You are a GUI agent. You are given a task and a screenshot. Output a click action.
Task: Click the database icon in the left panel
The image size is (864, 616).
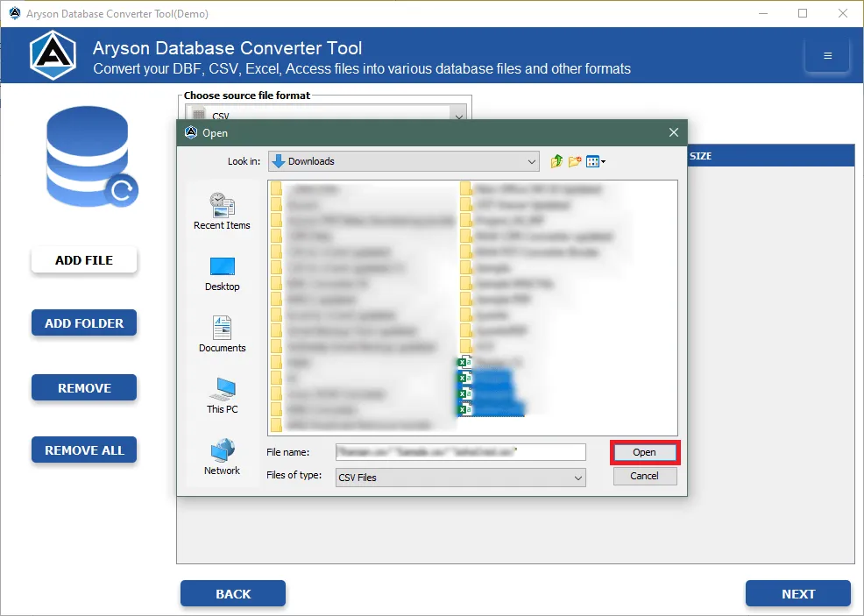(x=91, y=157)
